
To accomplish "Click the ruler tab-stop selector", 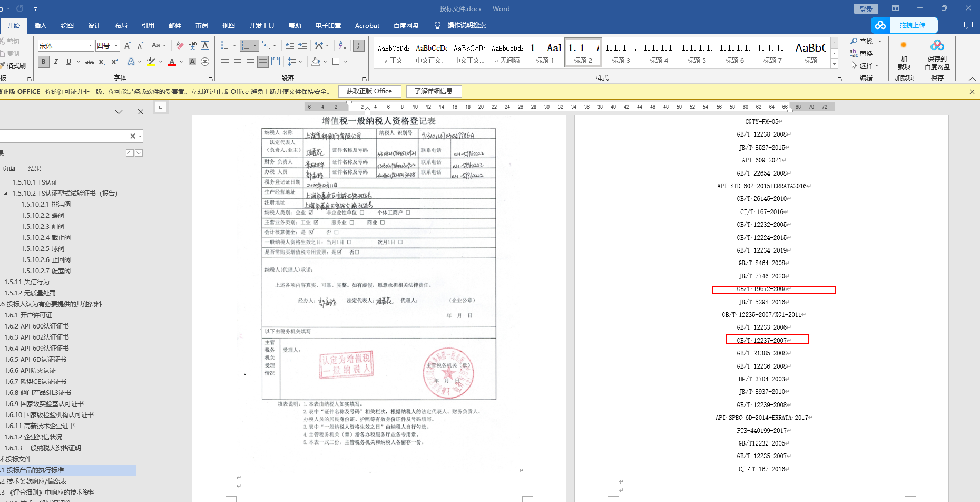I will (161, 107).
